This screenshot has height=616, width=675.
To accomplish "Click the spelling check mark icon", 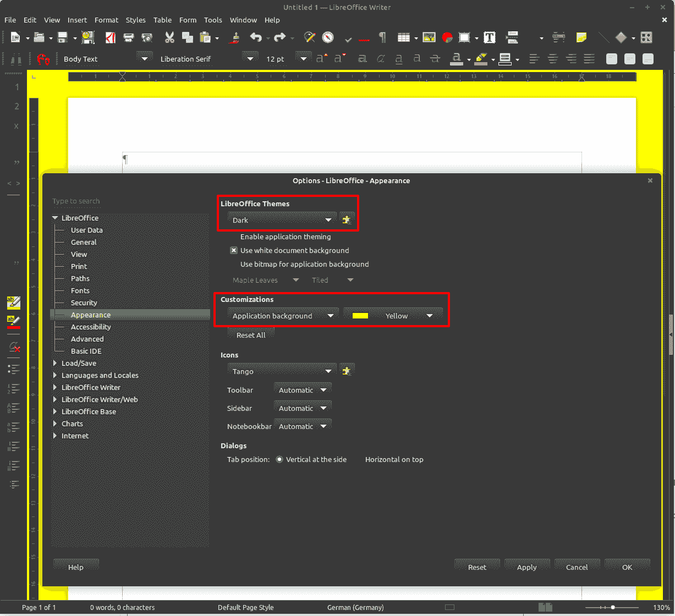I will (348, 38).
